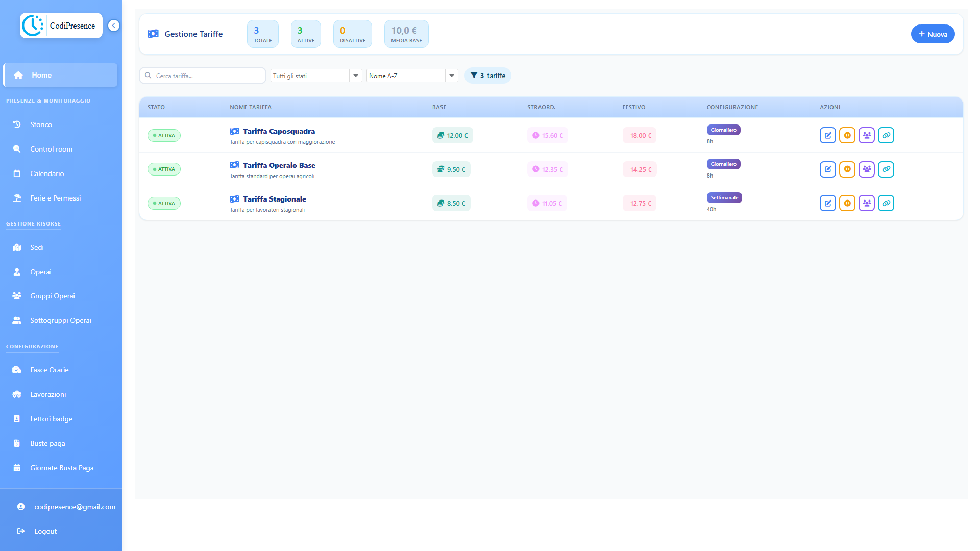Viewport: 980px width, 551px height.
Task: Collapse the sidebar with chevron button
Action: (x=114, y=26)
